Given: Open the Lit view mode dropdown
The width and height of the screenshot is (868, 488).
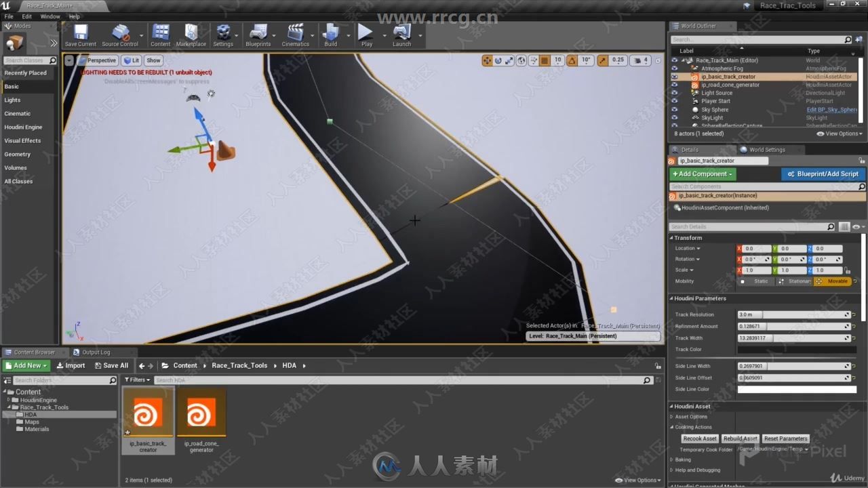Looking at the screenshot, I should point(131,60).
